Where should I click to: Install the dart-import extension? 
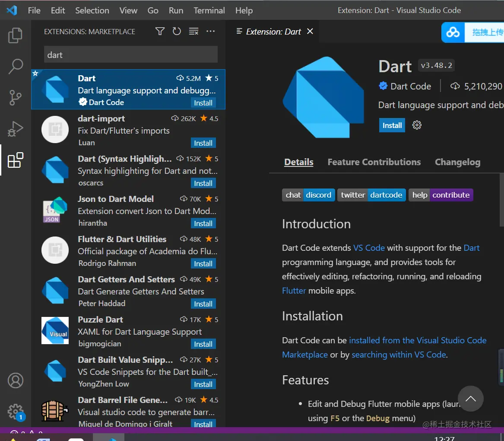click(x=203, y=143)
